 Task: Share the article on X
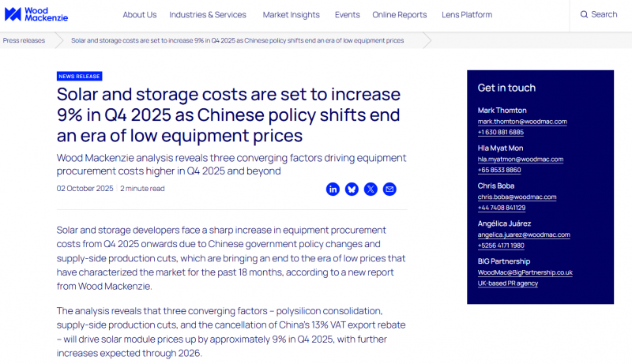pos(371,189)
